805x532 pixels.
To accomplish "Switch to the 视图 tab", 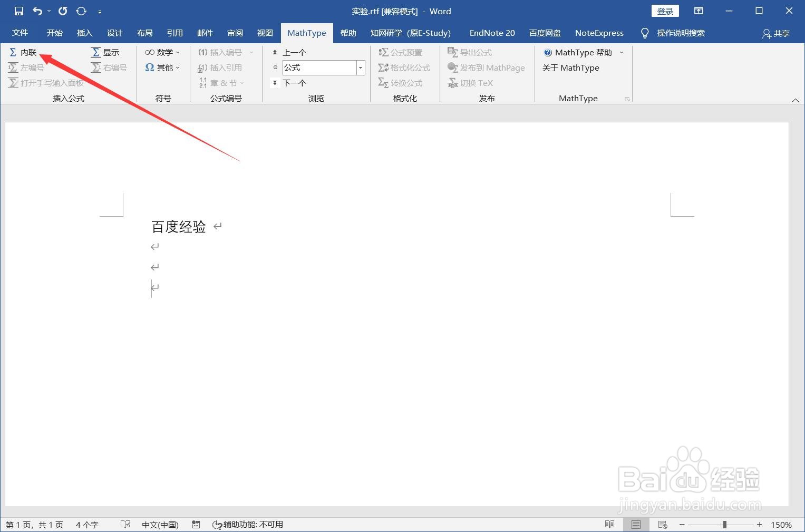I will point(265,33).
